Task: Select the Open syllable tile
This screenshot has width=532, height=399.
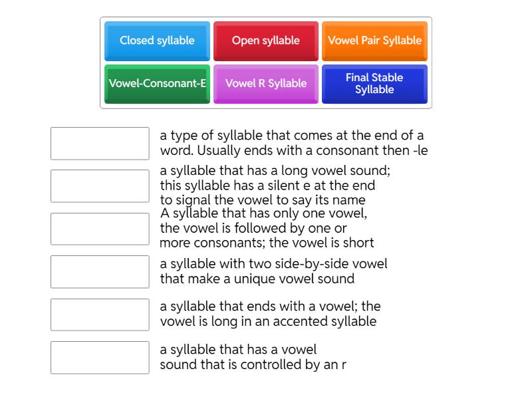Action: point(266,41)
